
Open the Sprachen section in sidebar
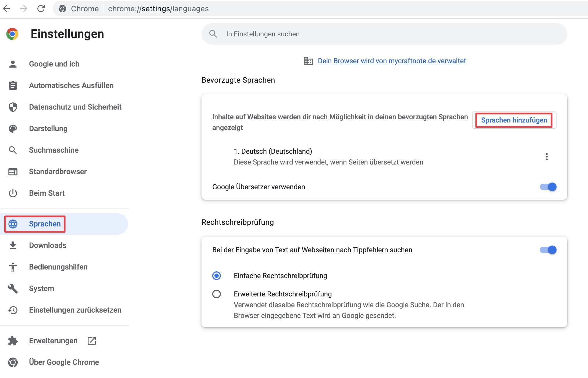[45, 224]
